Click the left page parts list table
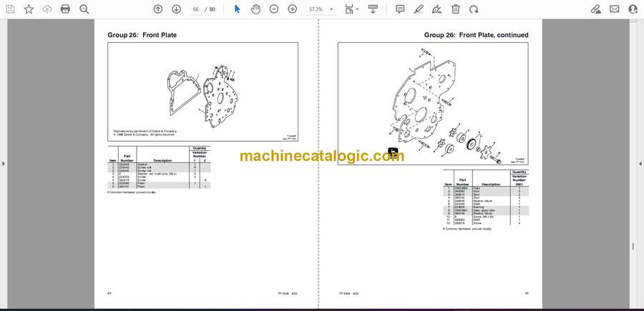This screenshot has height=311, width=644. coord(159,167)
